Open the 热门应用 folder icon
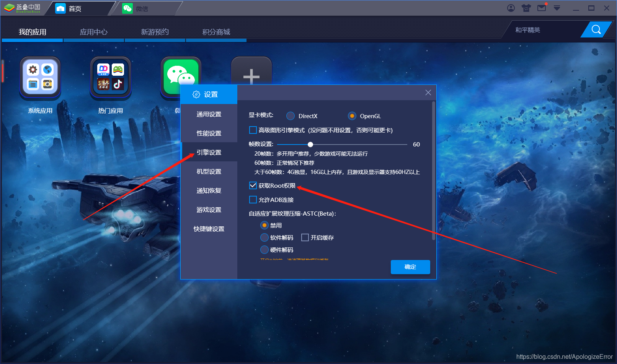Viewport: 617px width, 364px height. pos(111,77)
